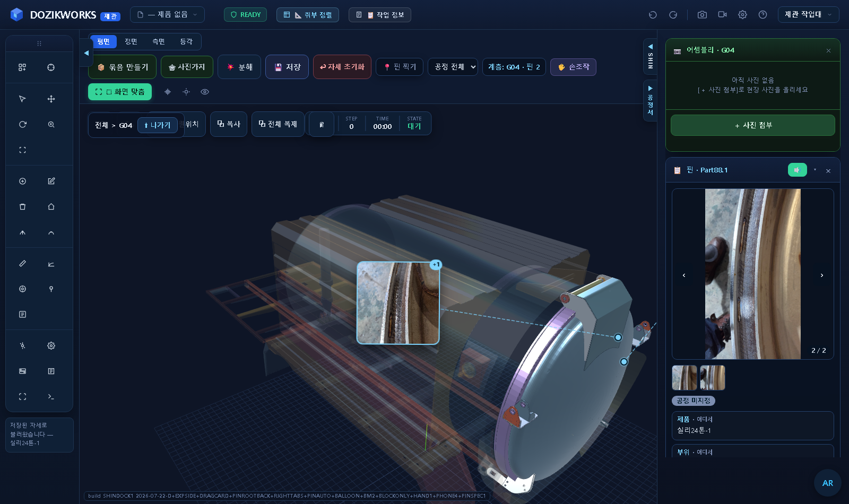Switch to the 등각 view tab
The width and height of the screenshot is (849, 504).
186,41
